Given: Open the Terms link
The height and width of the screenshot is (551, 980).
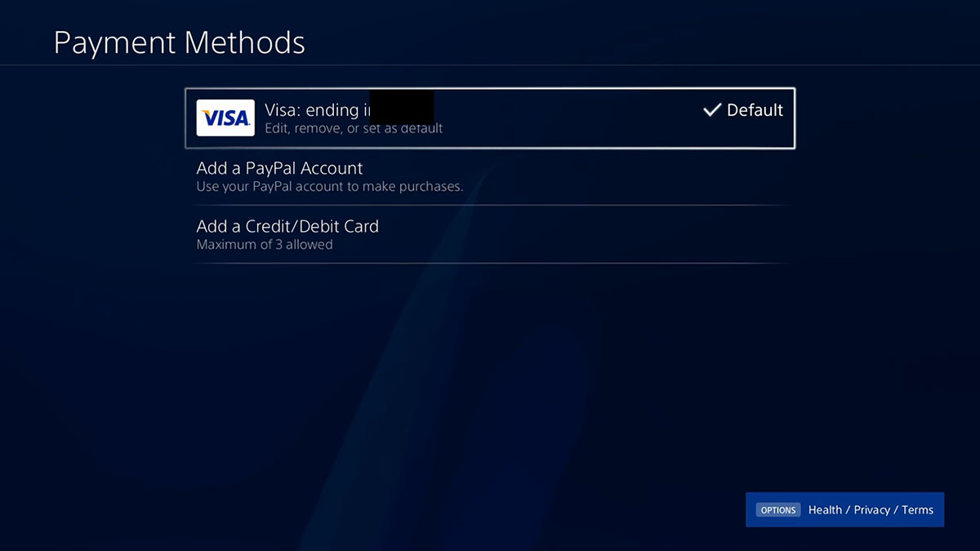Looking at the screenshot, I should coord(917,509).
